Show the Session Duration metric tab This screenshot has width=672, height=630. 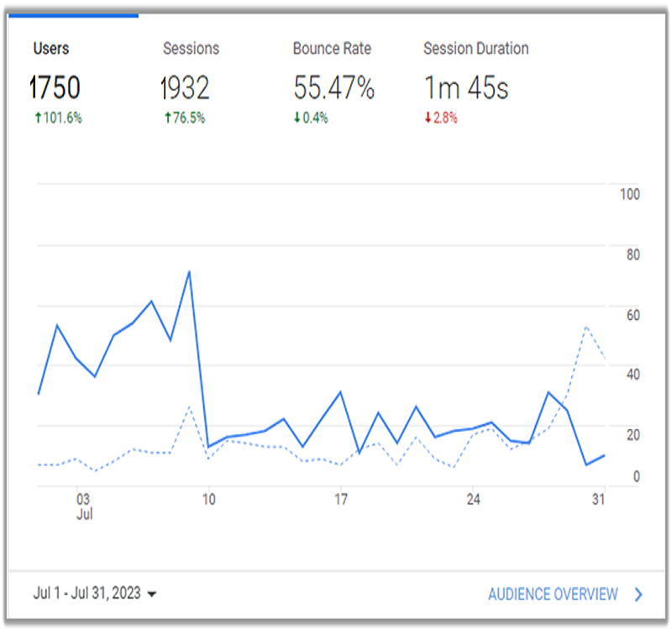click(x=476, y=49)
